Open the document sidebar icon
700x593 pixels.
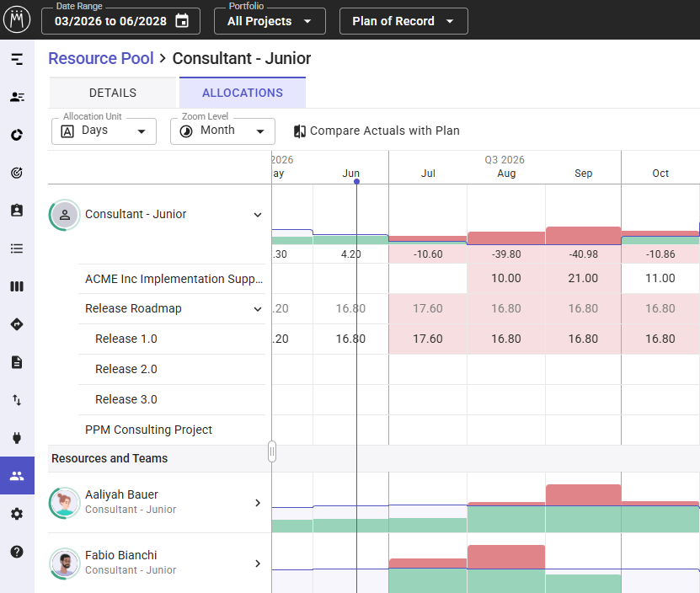pos(17,362)
